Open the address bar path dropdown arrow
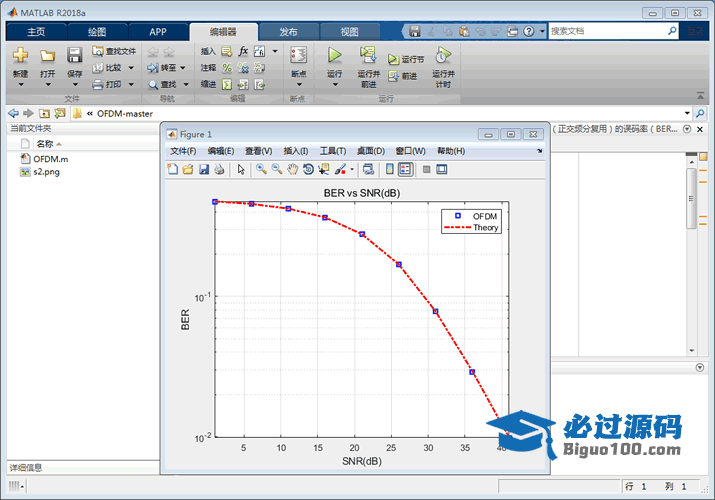715x500 pixels. (687, 113)
